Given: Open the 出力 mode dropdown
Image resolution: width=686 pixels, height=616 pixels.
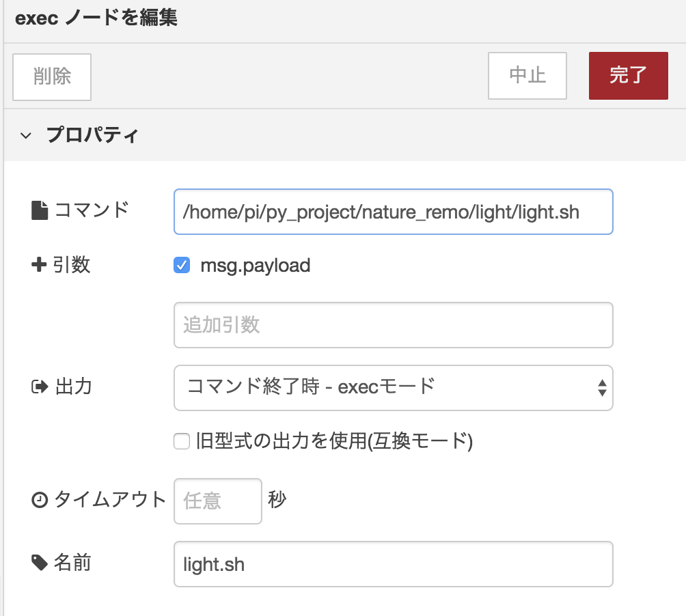Looking at the screenshot, I should (393, 388).
